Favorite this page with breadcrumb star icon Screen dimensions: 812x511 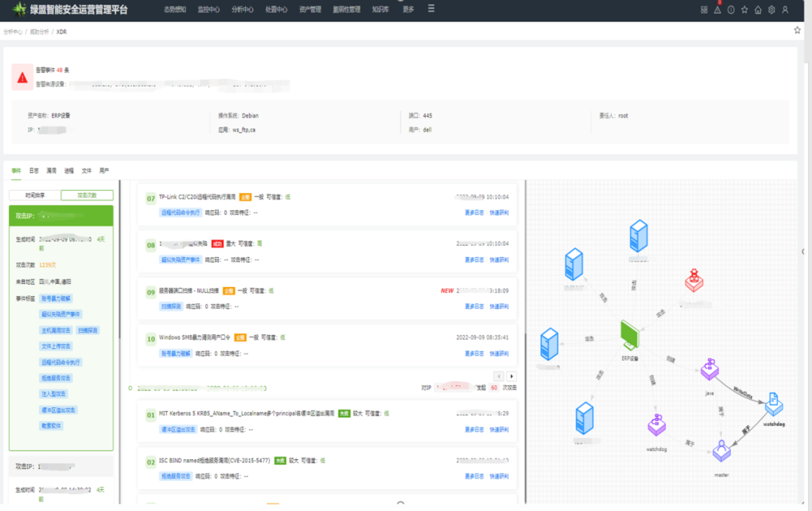(798, 31)
